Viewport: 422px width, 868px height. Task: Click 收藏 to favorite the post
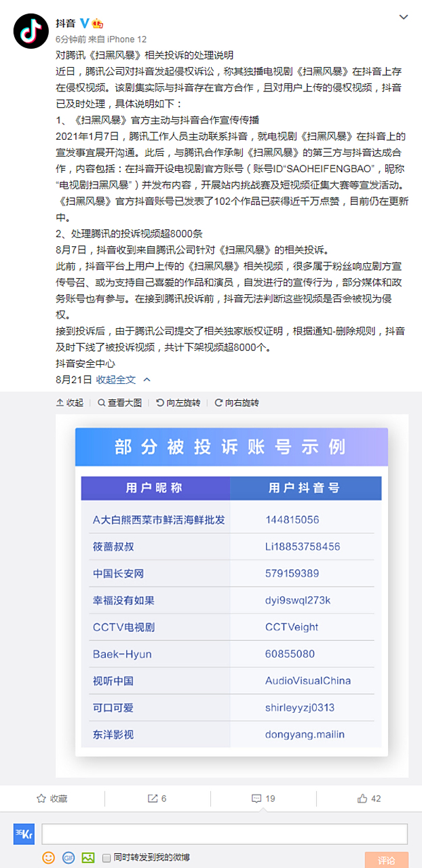pos(52,799)
